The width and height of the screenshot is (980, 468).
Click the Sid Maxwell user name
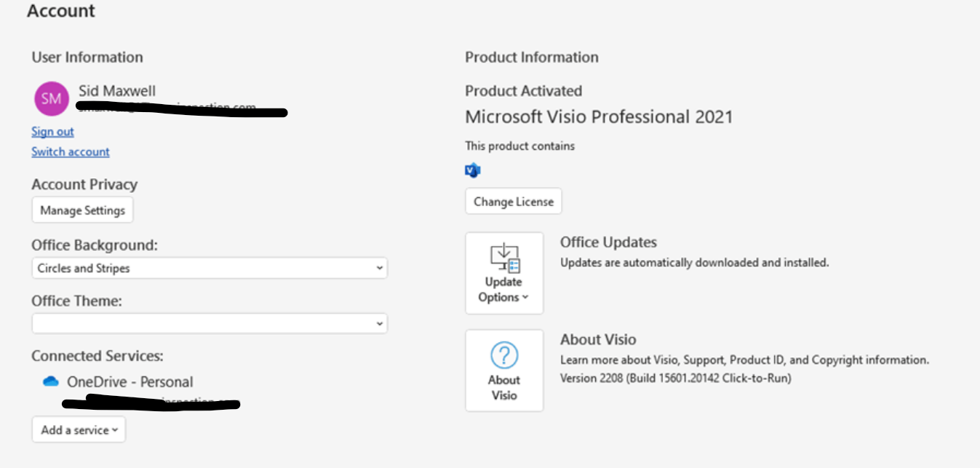tap(117, 92)
